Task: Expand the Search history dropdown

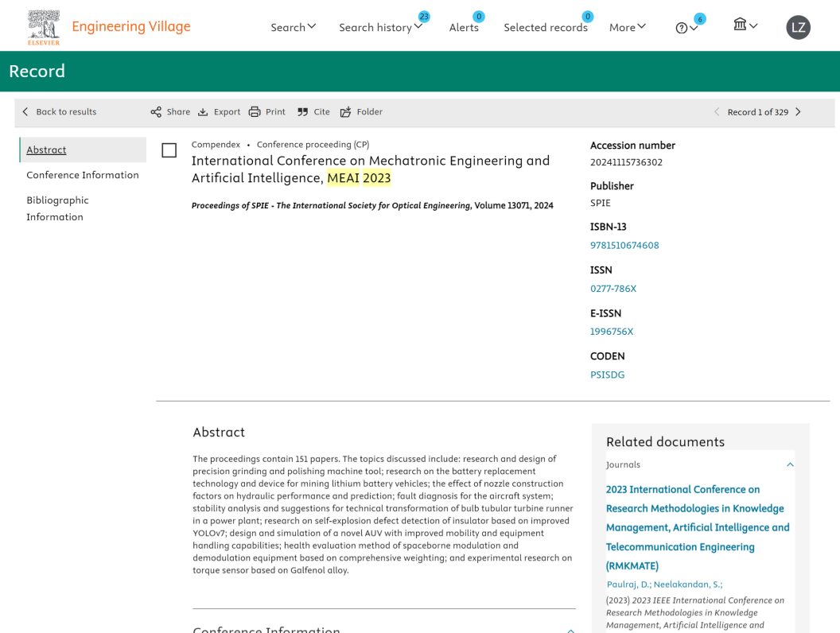Action: tap(380, 27)
